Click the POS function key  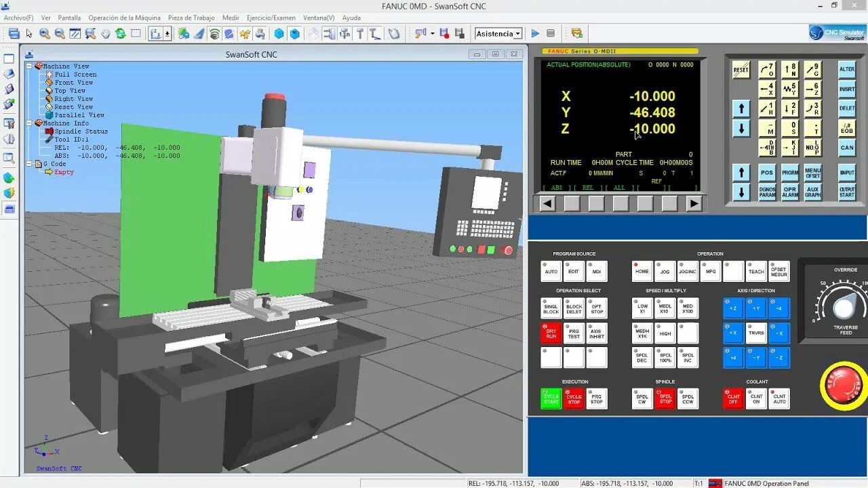click(767, 173)
